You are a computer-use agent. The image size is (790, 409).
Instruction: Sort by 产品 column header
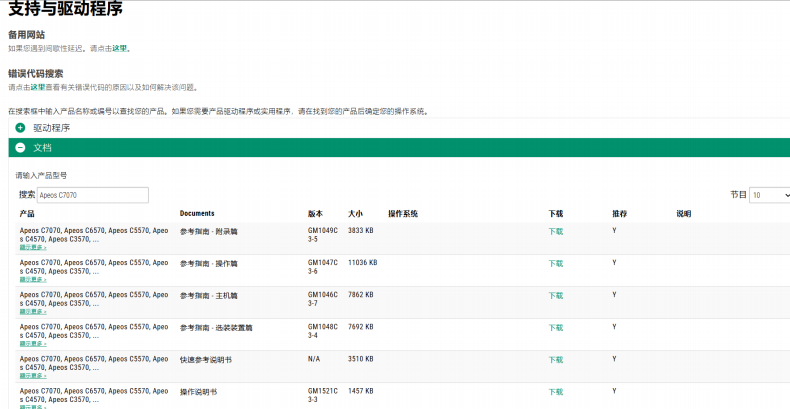pyautogui.click(x=27, y=214)
